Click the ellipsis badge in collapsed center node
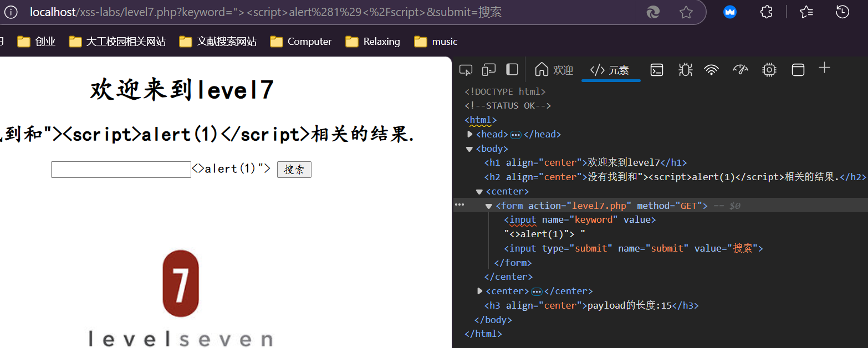868x348 pixels. click(x=536, y=291)
